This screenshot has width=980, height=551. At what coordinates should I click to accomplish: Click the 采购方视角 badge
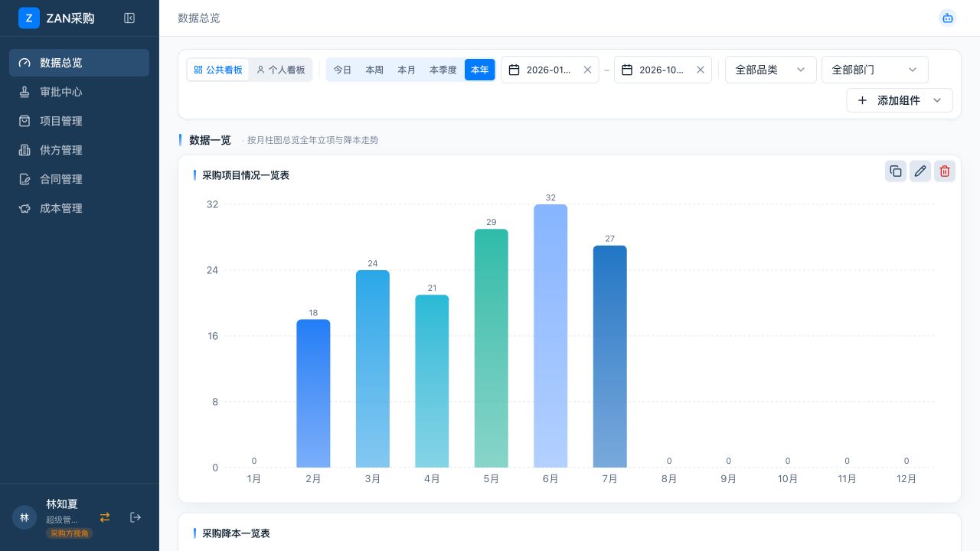70,533
